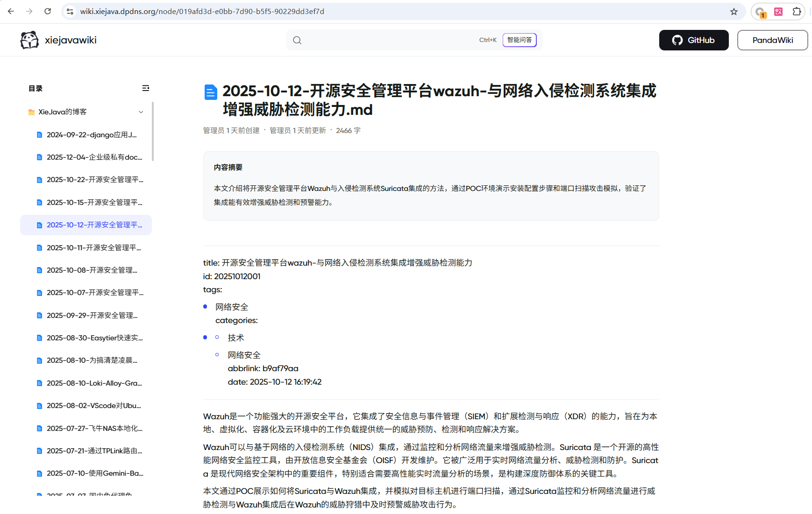Click the folder icon next to XieJava的博客
This screenshot has width=812, height=514.
click(31, 112)
